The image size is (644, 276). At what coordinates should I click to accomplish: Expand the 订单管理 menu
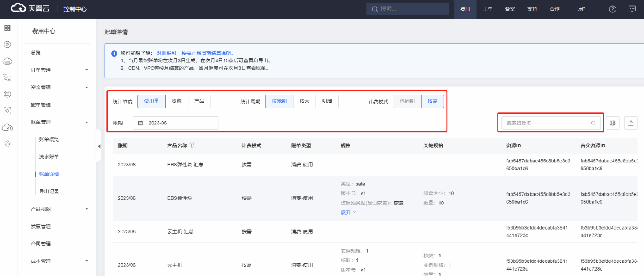coord(59,70)
